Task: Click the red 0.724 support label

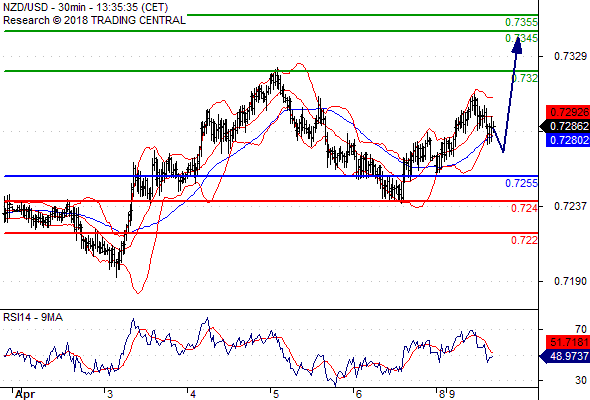Action: click(x=524, y=208)
